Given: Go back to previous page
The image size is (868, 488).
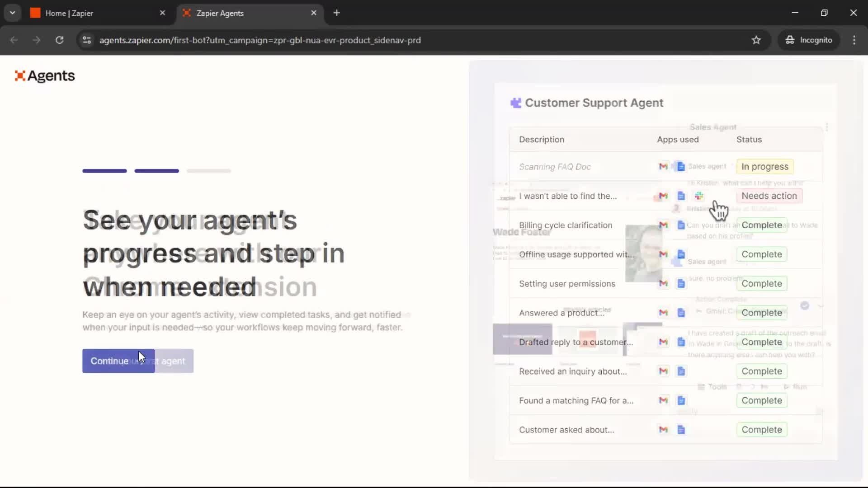Looking at the screenshot, I should pos(14,40).
